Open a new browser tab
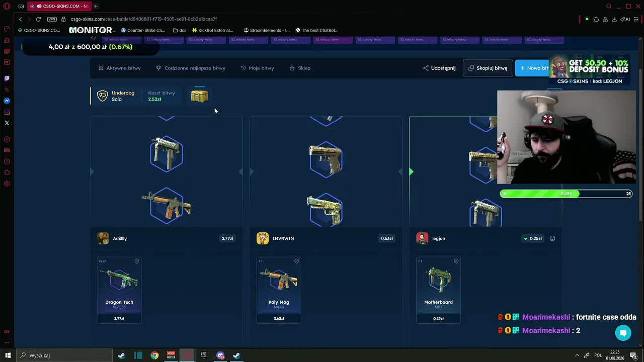This screenshot has width=644, height=362. (96, 6)
